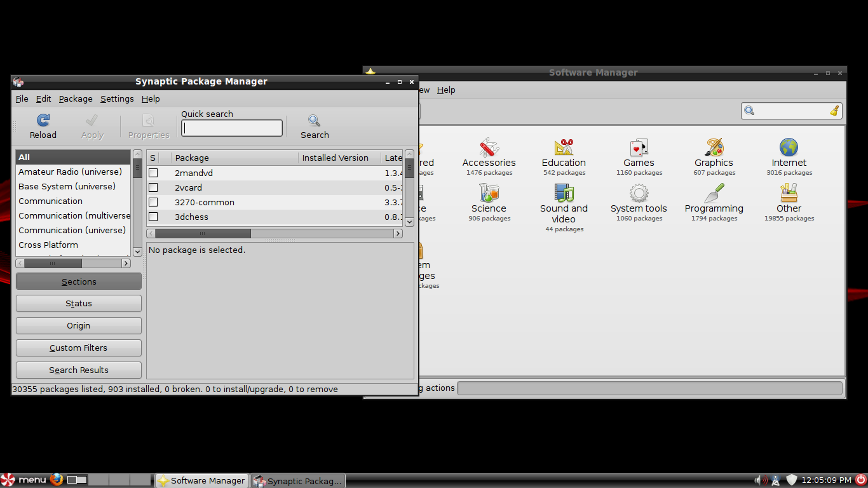Click the right arrow of the package list horizontal scrollbar
Screen dimensions: 868x488
coord(398,234)
